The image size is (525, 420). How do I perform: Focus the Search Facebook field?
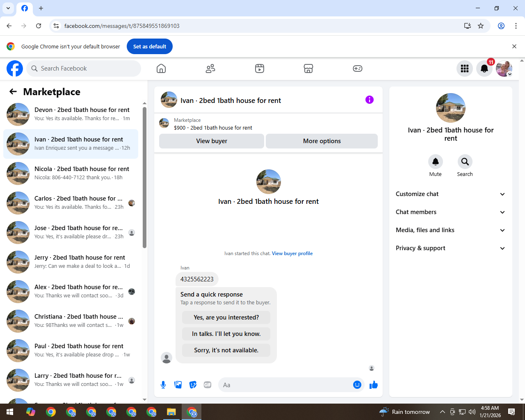pos(84,68)
